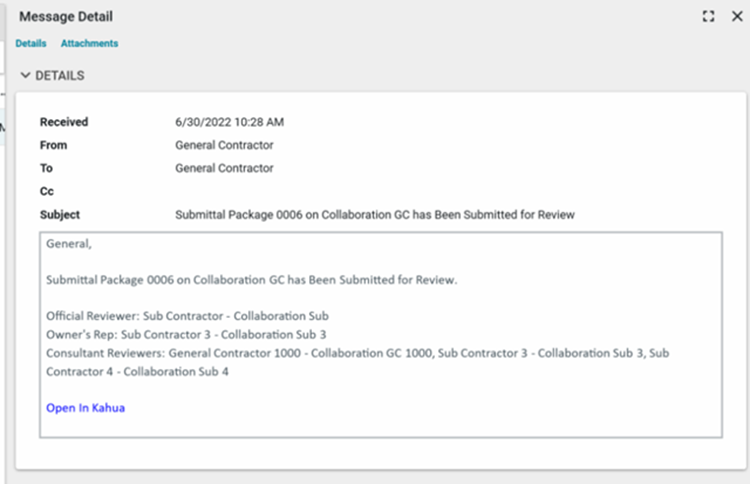Click the Received field label

(x=64, y=122)
